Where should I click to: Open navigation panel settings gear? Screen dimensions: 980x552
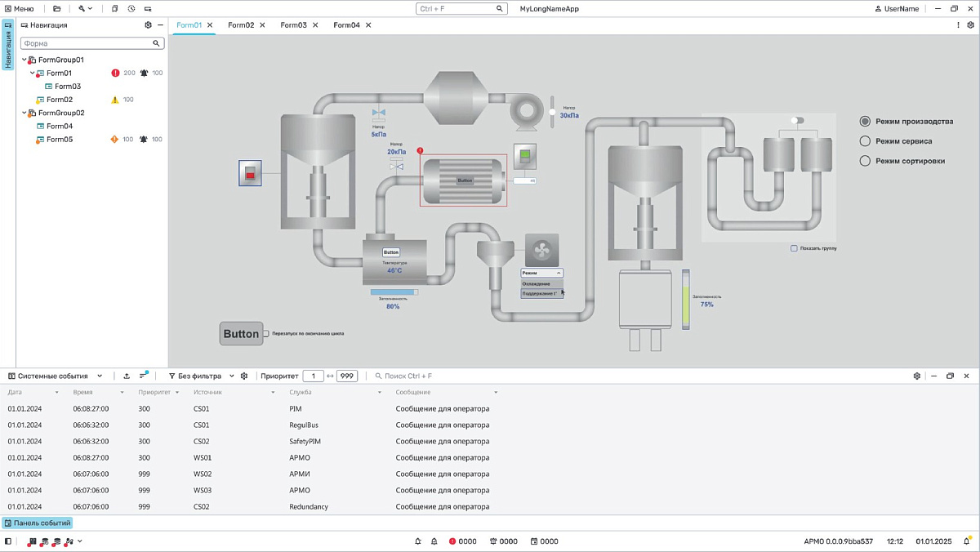pos(148,25)
